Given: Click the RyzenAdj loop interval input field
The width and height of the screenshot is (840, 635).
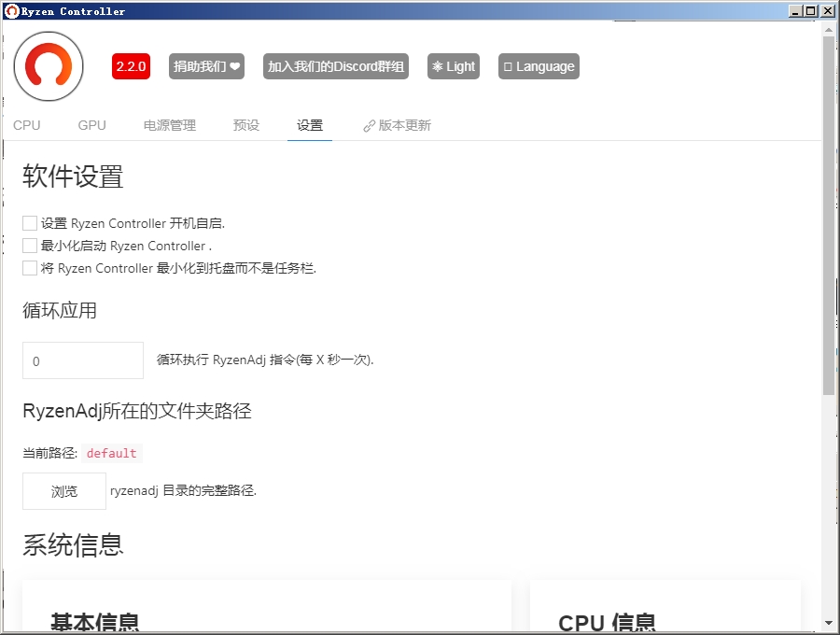Looking at the screenshot, I should point(82,360).
